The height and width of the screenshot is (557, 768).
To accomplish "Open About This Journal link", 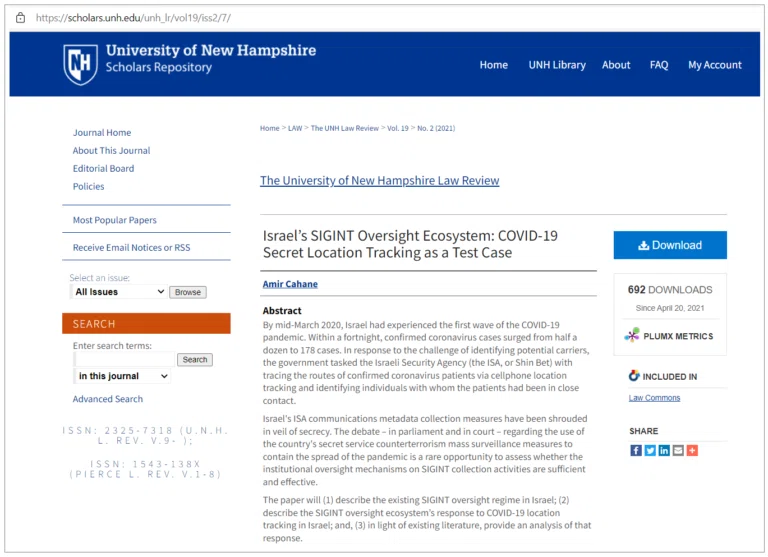I will [x=111, y=151].
